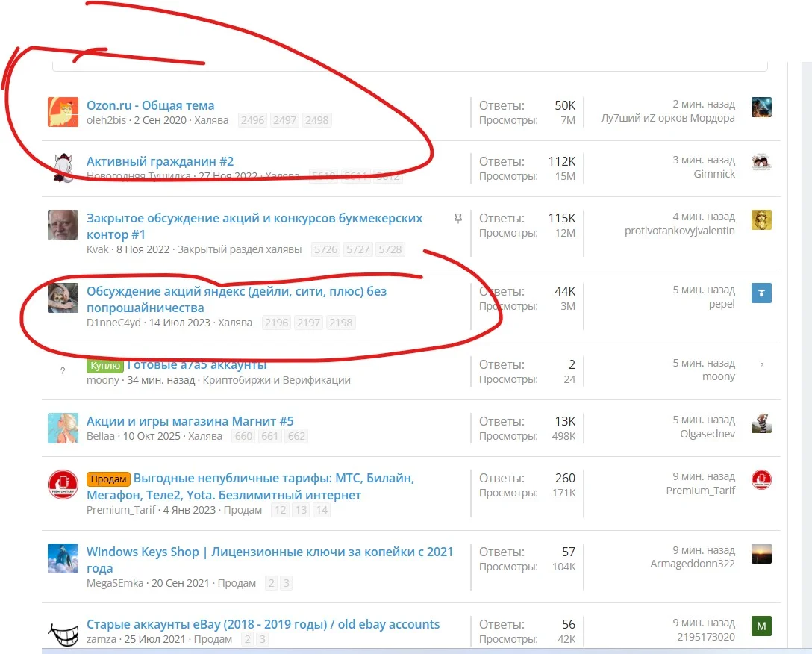
Task: Go to page 5728 of bookmaker thread
Action: click(x=390, y=249)
